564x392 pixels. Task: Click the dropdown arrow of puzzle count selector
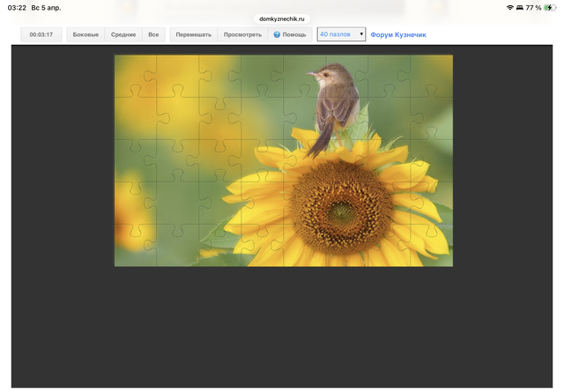pyautogui.click(x=360, y=34)
